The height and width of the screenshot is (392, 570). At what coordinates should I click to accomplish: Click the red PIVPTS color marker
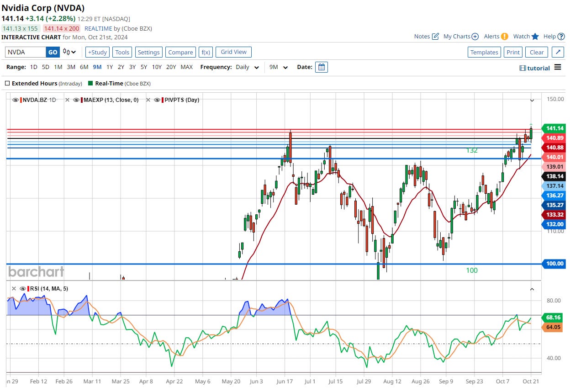(163, 100)
